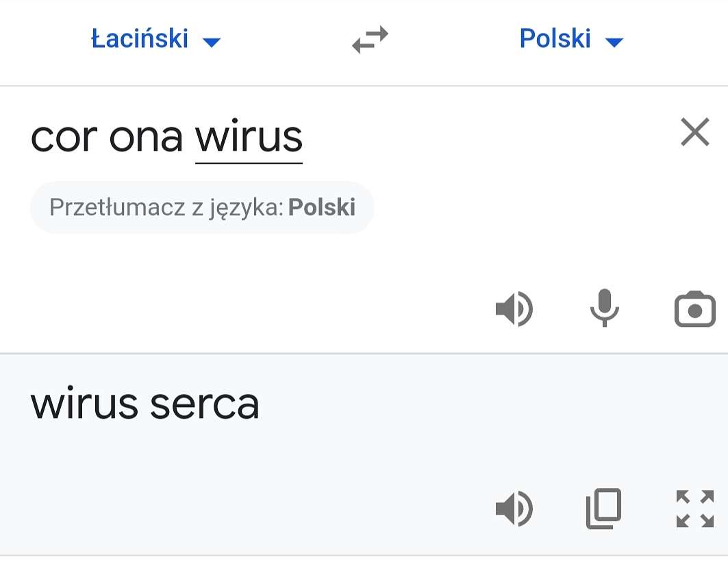Viewport: 728px width, 564px height.
Task: Tap the underlined word 'wirus'
Action: pos(249,138)
